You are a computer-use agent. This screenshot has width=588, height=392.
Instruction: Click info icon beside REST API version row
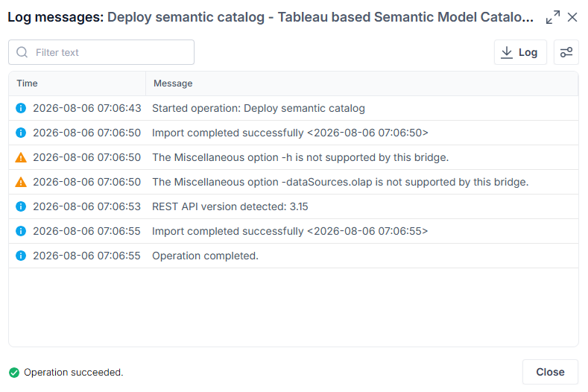click(x=21, y=206)
